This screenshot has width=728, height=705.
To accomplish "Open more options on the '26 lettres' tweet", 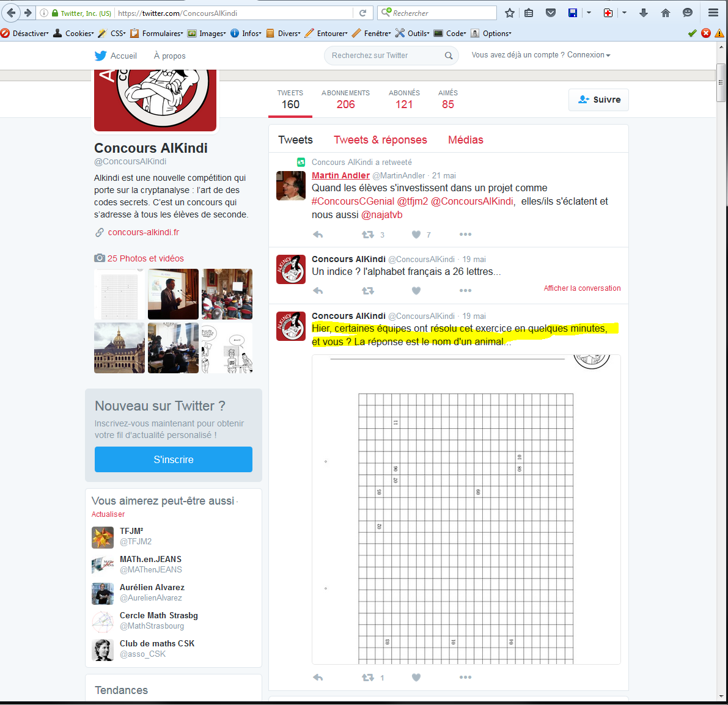I will coord(465,291).
